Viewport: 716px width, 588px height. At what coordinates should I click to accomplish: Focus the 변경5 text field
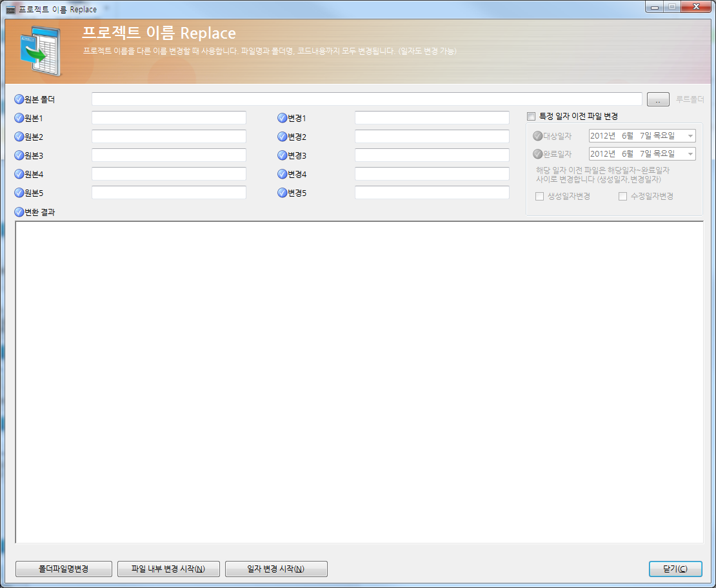point(432,192)
